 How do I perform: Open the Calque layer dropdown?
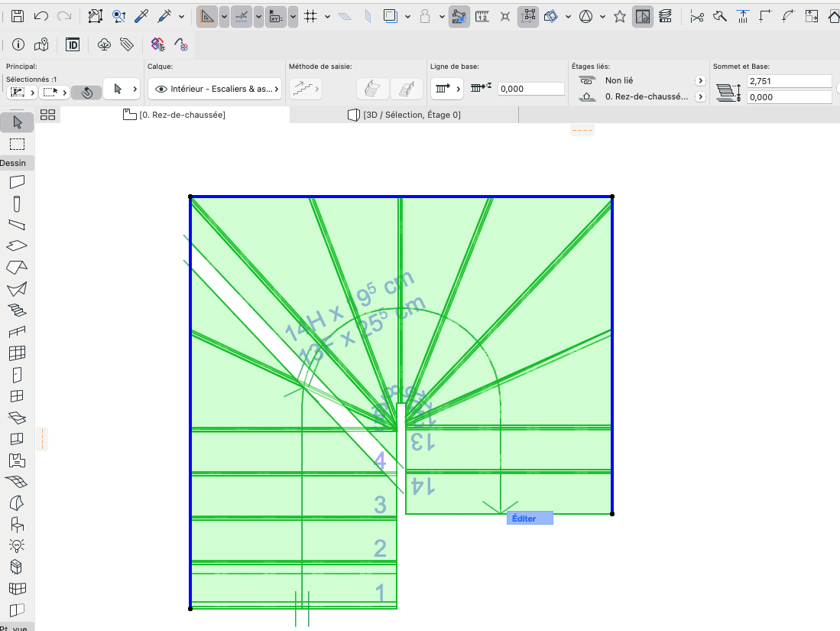[x=216, y=89]
